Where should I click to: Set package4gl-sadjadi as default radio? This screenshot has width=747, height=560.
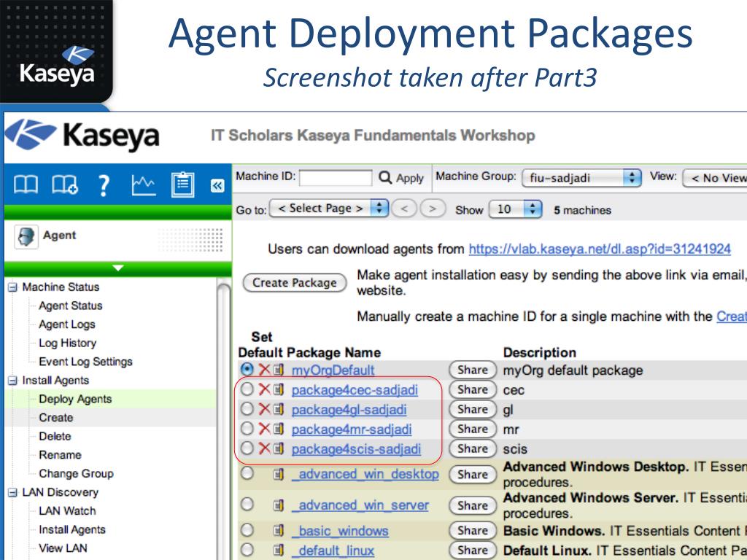247,408
